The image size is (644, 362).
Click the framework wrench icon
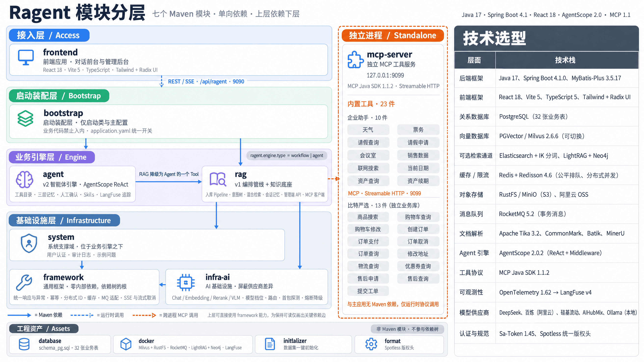(x=24, y=283)
